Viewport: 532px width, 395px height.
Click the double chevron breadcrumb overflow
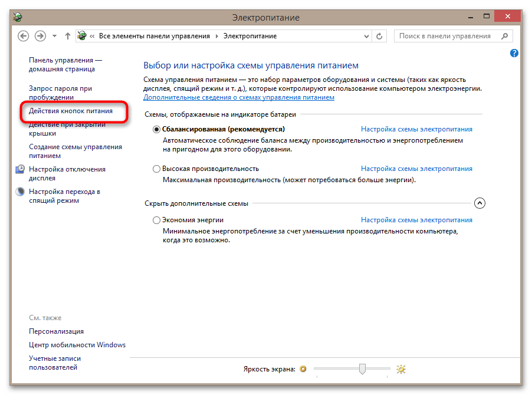(92, 36)
